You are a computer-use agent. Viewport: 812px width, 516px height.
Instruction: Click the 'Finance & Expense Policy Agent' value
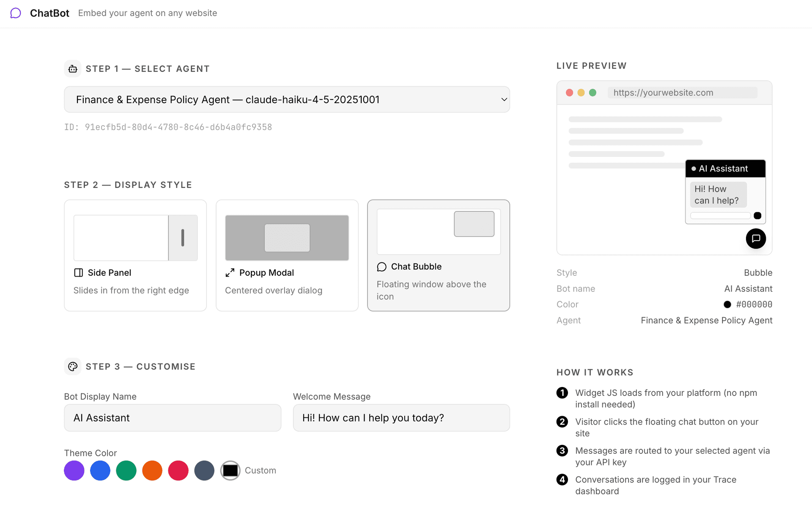click(x=706, y=321)
